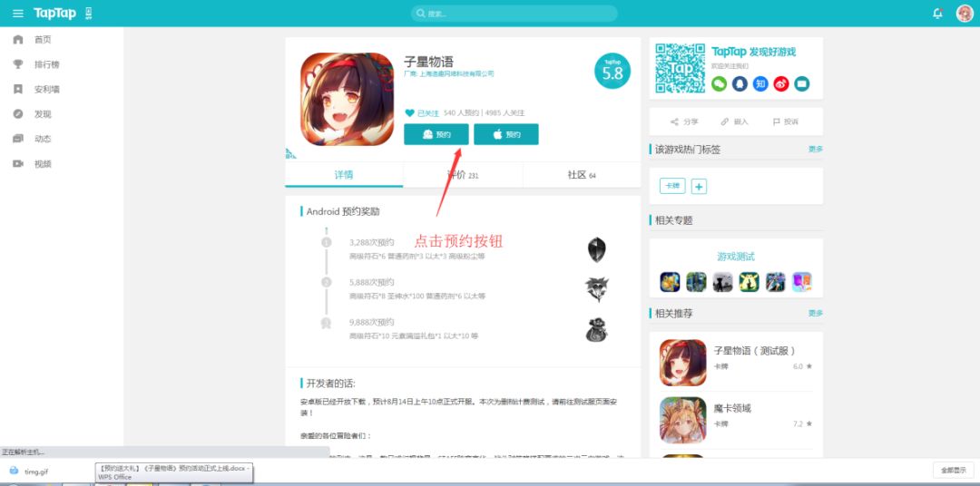The height and width of the screenshot is (486, 980).
Task: Click the reward icon for 5,888次预约
Action: coord(596,290)
